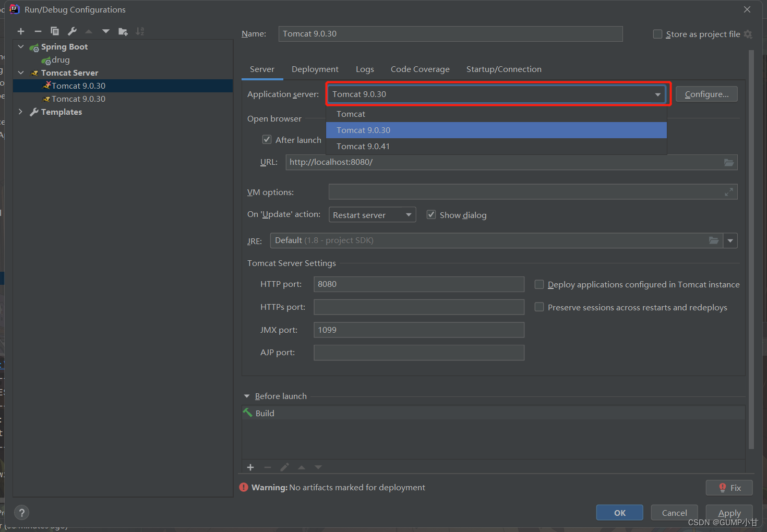
Task: Add a Before launch task
Action: (x=250, y=467)
